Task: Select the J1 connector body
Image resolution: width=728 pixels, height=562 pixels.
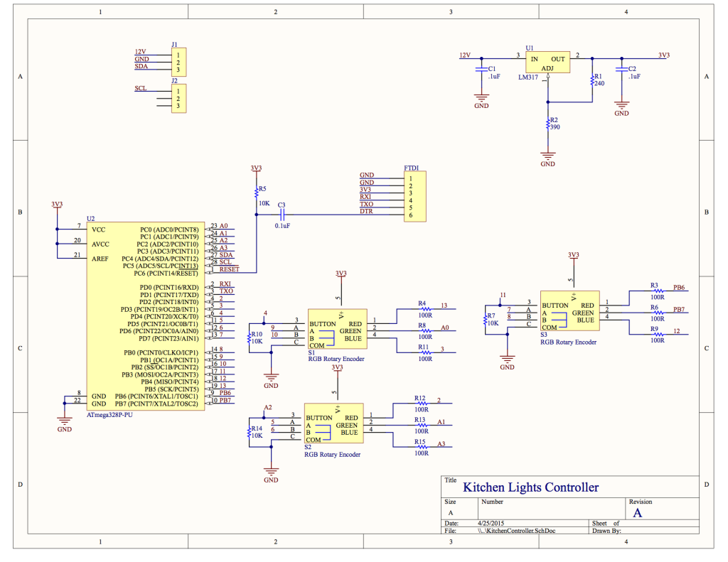Action: pos(178,62)
